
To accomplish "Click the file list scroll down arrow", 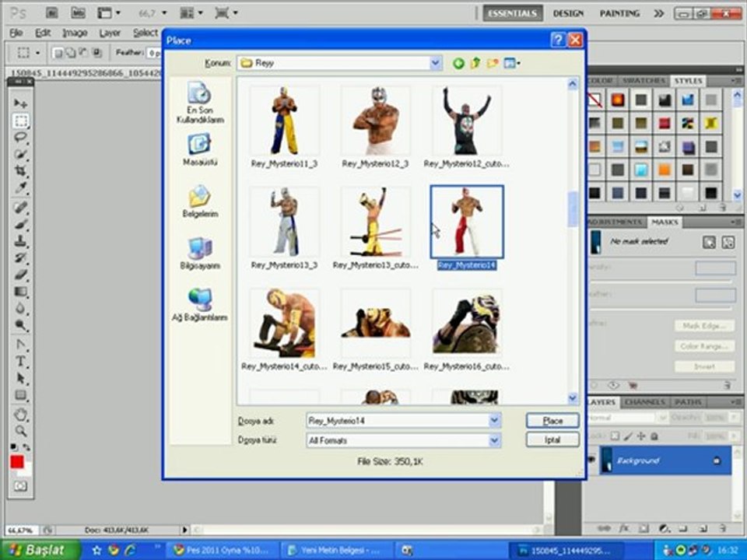I will pyautogui.click(x=573, y=397).
